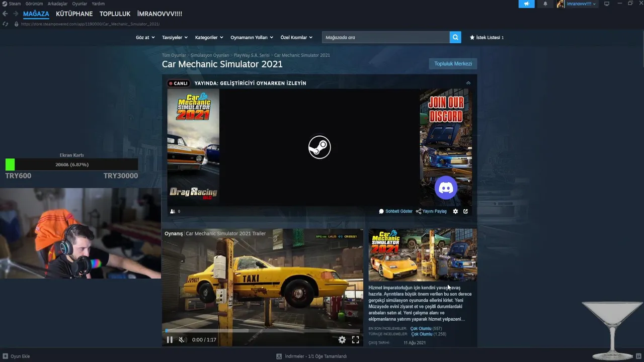Open PlayWay S.A. Serisi breadcrumb
The height and width of the screenshot is (362, 644).
252,55
